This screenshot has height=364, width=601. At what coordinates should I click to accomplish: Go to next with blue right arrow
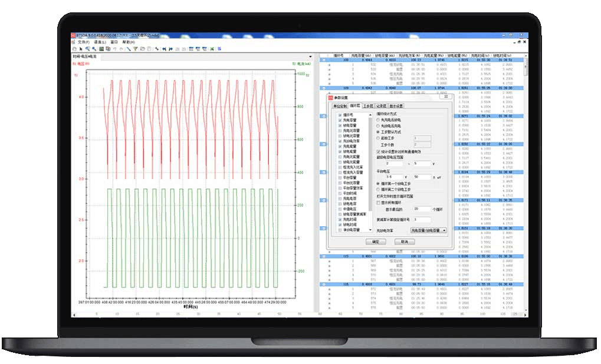[170, 49]
